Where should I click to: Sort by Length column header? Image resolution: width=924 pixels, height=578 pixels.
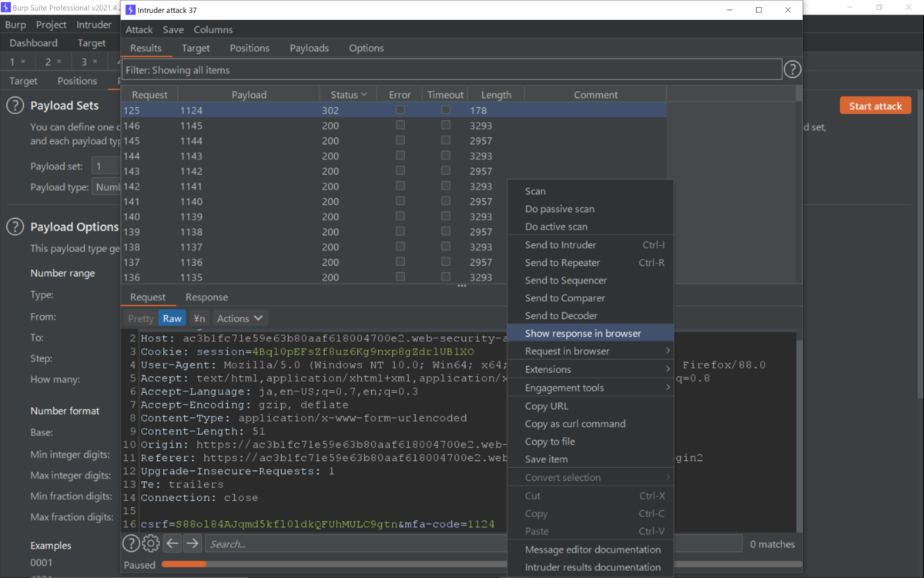click(496, 95)
